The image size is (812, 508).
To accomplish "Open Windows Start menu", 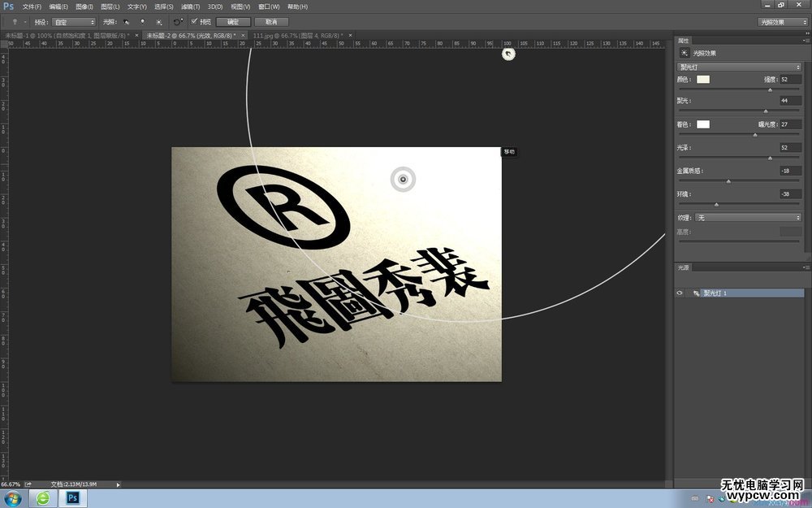I will pyautogui.click(x=13, y=499).
